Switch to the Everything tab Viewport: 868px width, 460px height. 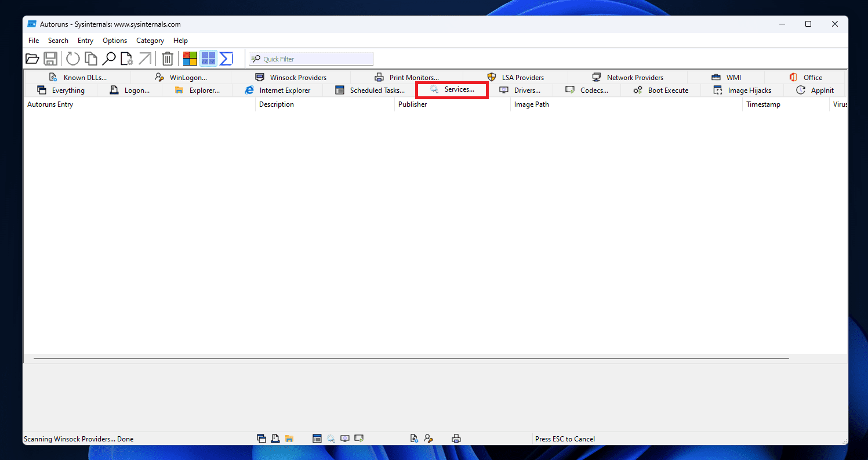point(60,90)
